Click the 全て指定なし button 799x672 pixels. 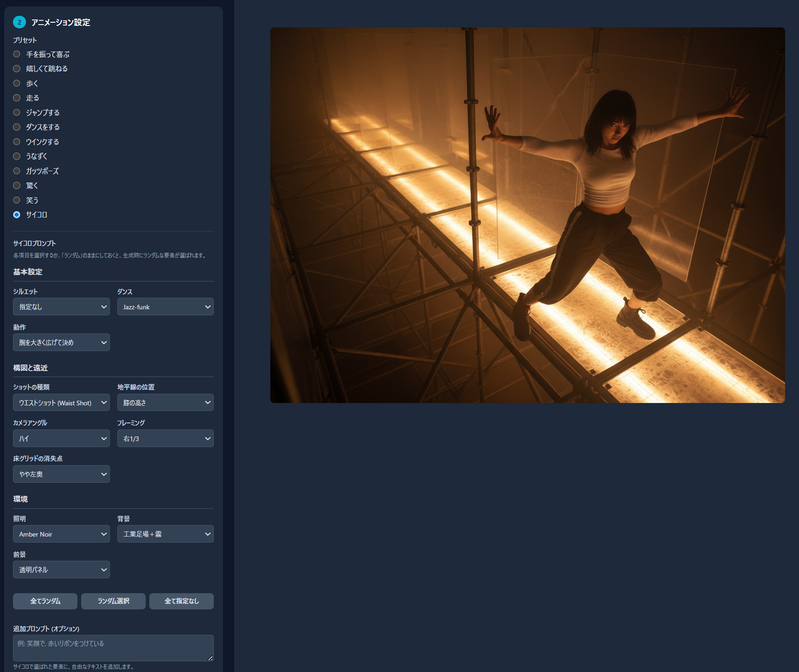pyautogui.click(x=181, y=601)
